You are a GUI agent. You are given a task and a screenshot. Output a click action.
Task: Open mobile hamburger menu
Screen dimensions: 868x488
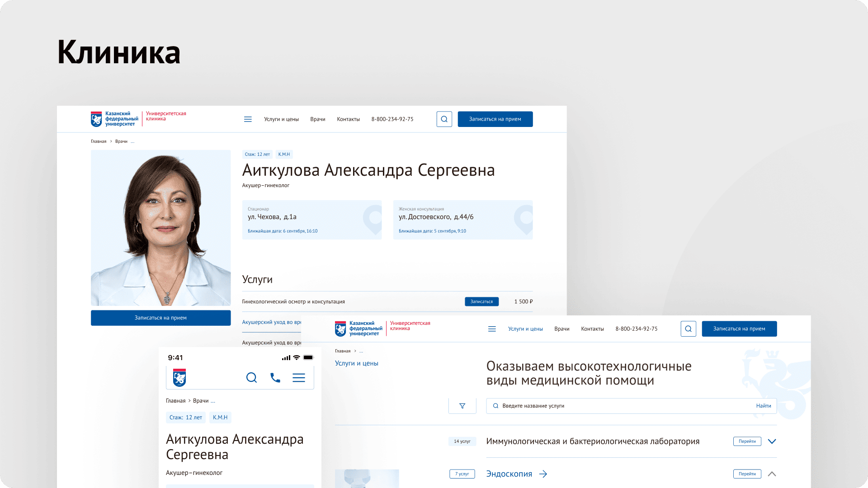299,378
